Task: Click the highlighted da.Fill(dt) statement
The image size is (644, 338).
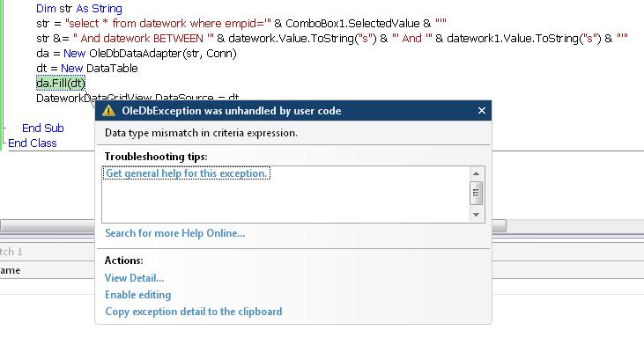Action: coord(61,84)
